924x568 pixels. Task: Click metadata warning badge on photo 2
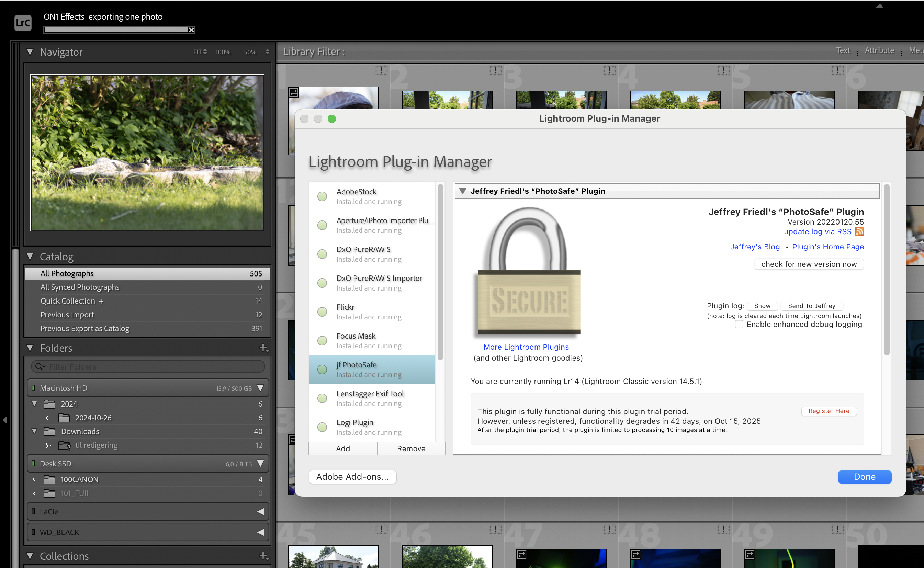pyautogui.click(x=495, y=70)
